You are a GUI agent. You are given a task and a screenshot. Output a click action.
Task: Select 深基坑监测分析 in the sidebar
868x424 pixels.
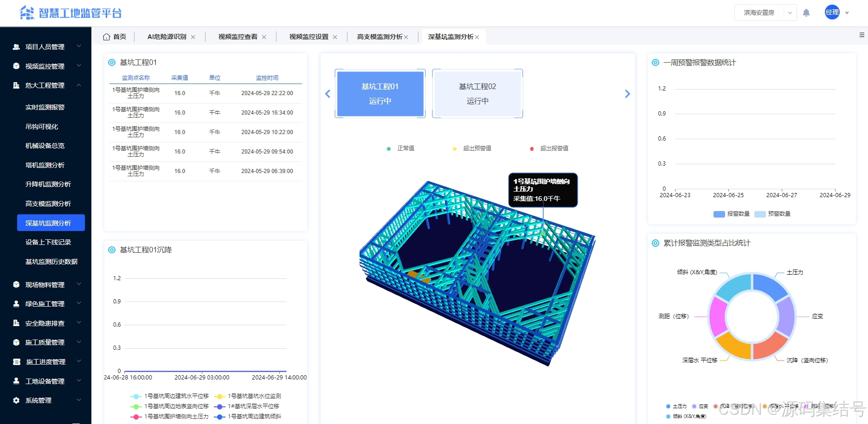click(x=51, y=223)
